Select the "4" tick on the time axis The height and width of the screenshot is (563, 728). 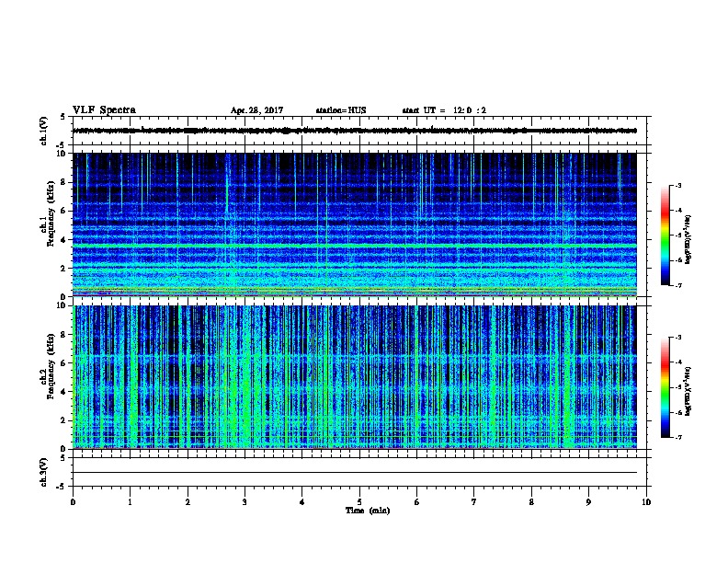tap(302, 502)
